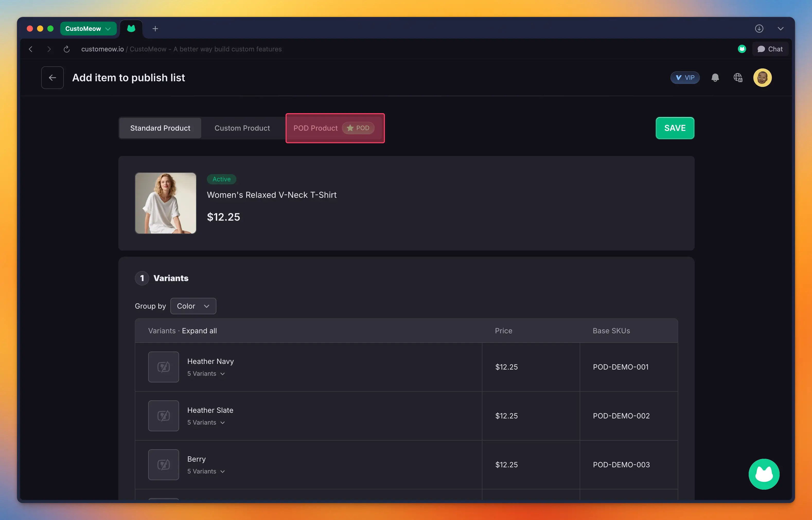Image resolution: width=812 pixels, height=520 pixels.
Task: Click the Berry variant name
Action: [x=196, y=459]
